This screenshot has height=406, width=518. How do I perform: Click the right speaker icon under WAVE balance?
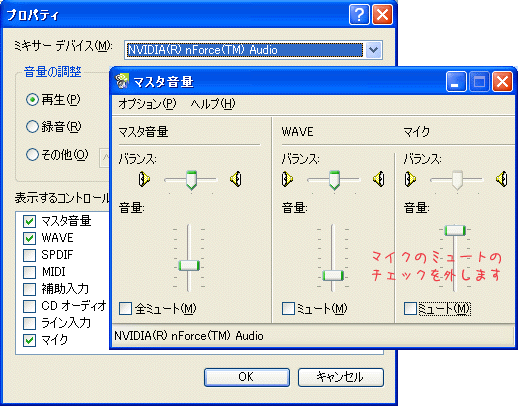pyautogui.click(x=379, y=179)
